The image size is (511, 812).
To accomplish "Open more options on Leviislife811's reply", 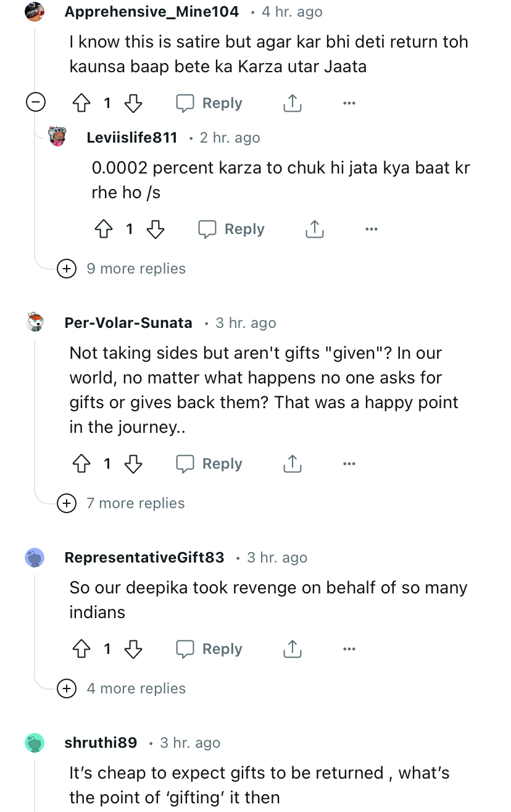I will coord(371,229).
